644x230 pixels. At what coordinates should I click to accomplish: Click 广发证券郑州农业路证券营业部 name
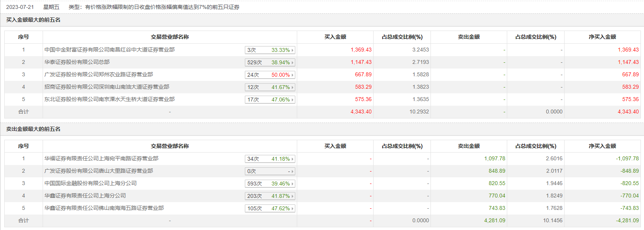pyautogui.click(x=98, y=75)
